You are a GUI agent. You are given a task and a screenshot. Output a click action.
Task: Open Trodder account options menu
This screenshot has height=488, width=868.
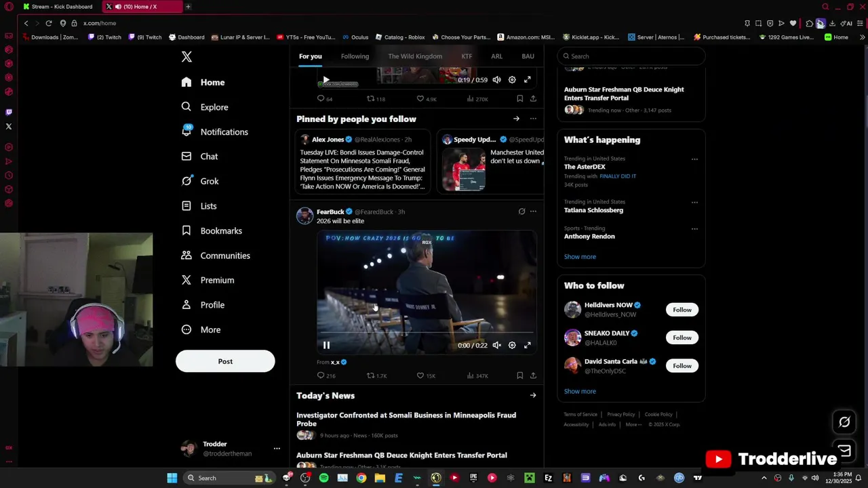(277, 449)
